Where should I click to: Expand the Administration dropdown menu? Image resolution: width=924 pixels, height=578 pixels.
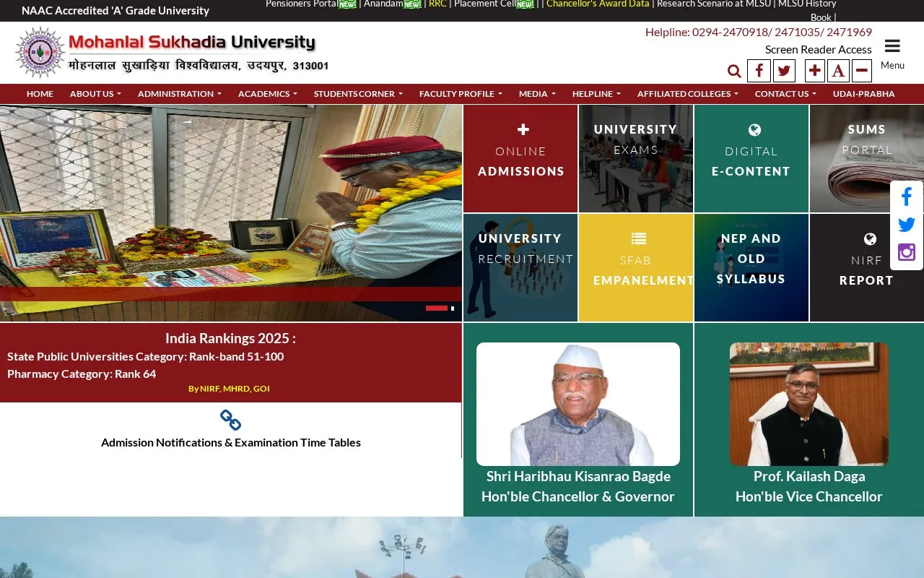[179, 94]
